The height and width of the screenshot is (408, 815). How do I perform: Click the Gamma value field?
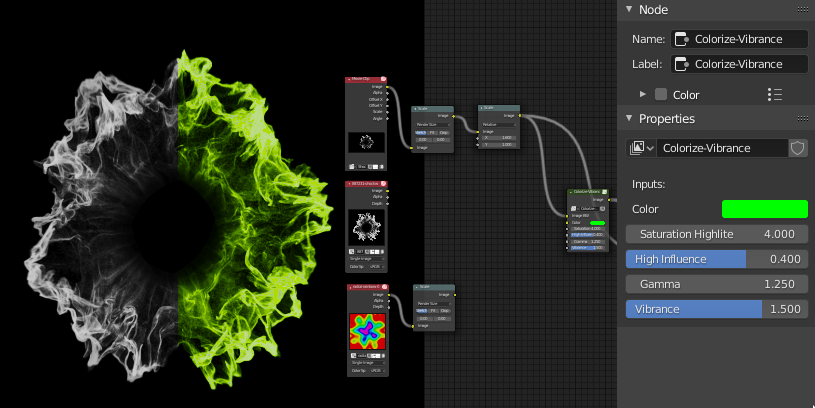coord(716,284)
